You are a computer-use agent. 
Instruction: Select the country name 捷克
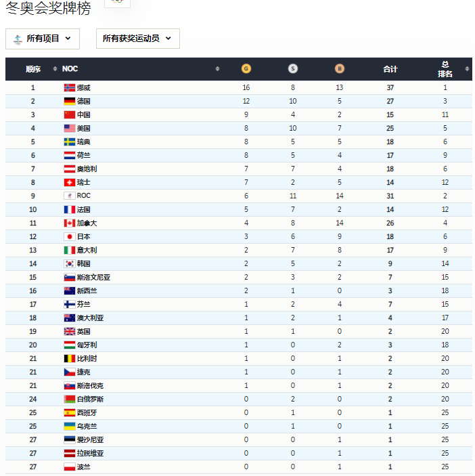point(83,372)
